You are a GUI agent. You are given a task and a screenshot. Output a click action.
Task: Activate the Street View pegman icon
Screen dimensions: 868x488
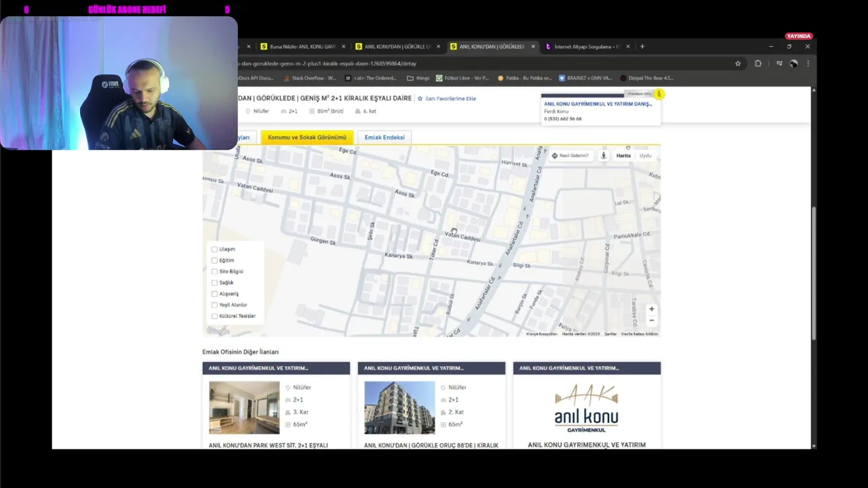[x=604, y=156]
